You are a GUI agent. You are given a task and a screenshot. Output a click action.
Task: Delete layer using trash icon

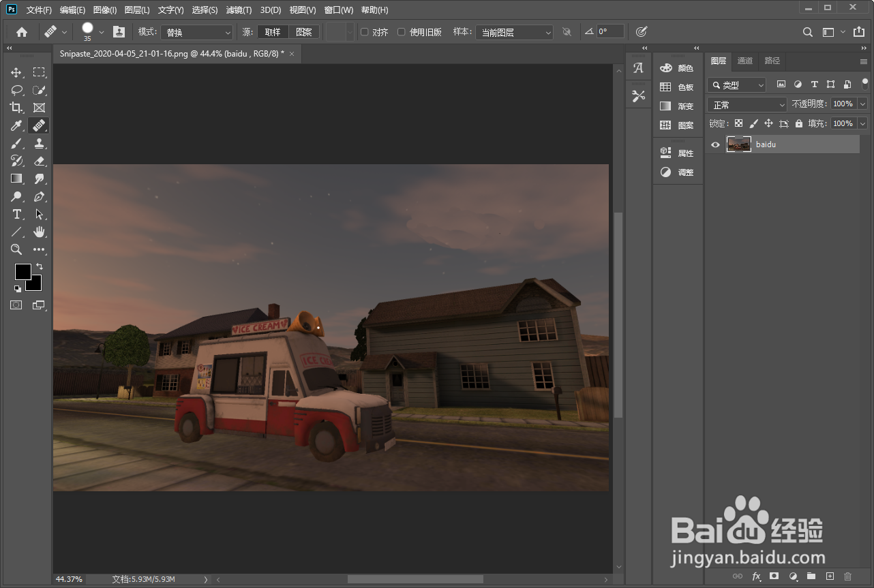(848, 576)
